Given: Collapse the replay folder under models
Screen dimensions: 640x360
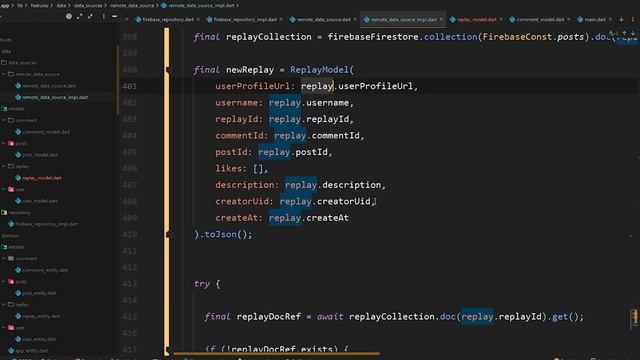Looking at the screenshot, I should pos(4,167).
